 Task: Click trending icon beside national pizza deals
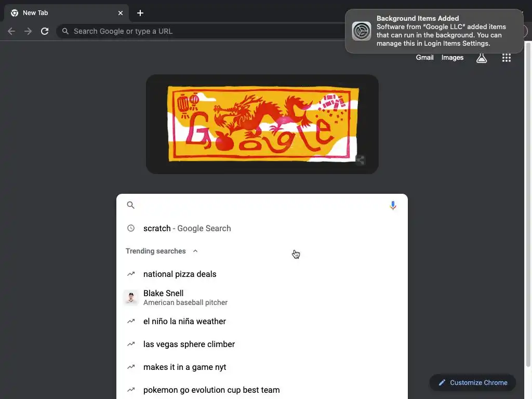tap(130, 274)
